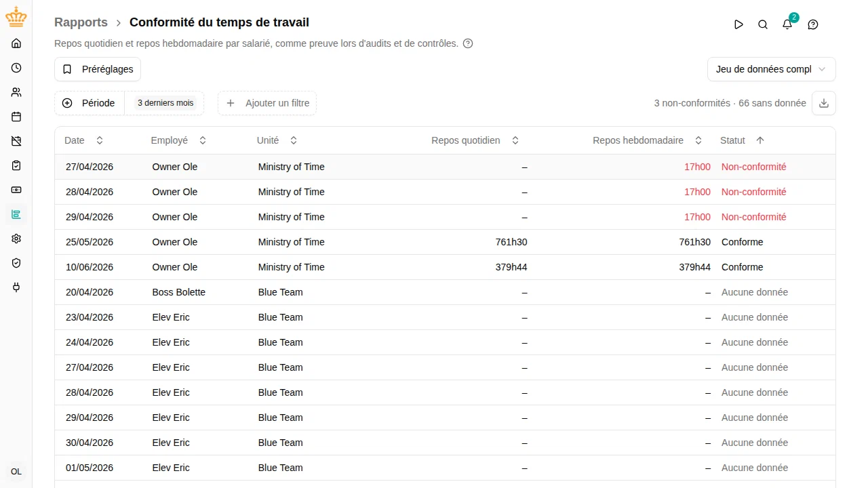Open the Préréglages button
Screen dimensions: 868x488
tap(98, 69)
